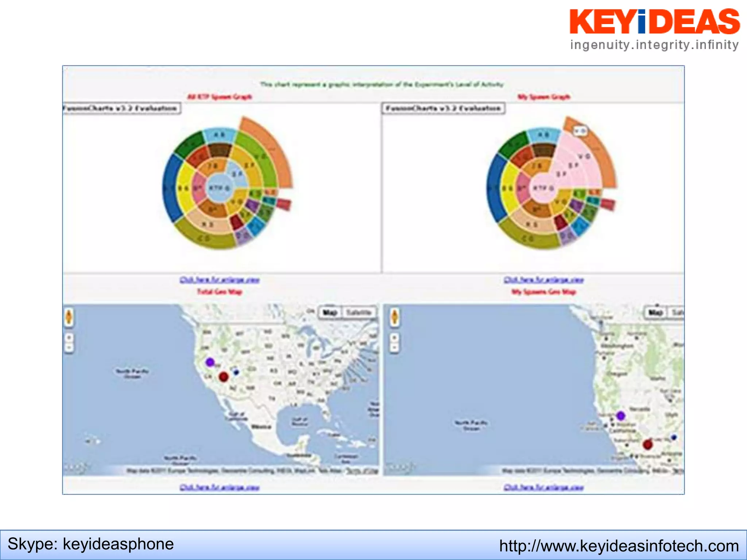Click the FusionCharts Evaluation badge above the left chart
The width and height of the screenshot is (747, 560).
[121, 108]
